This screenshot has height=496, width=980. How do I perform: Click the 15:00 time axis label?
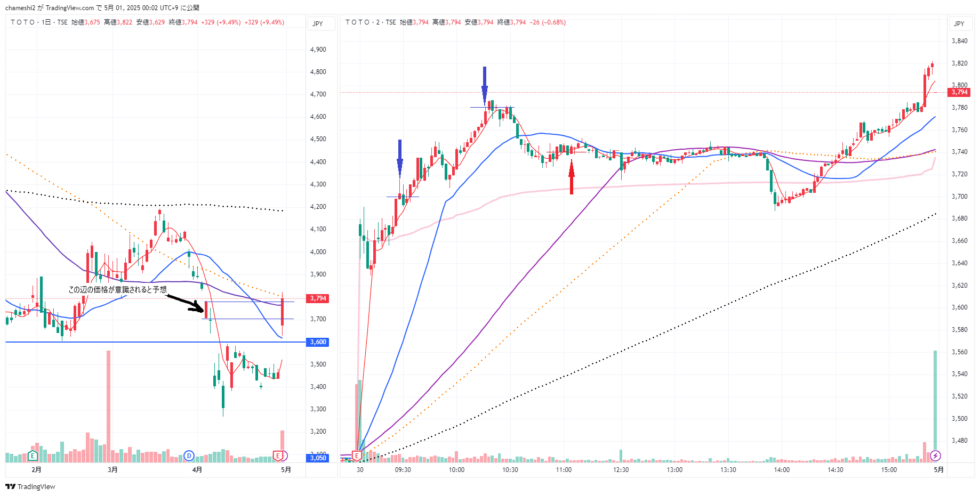coord(889,469)
